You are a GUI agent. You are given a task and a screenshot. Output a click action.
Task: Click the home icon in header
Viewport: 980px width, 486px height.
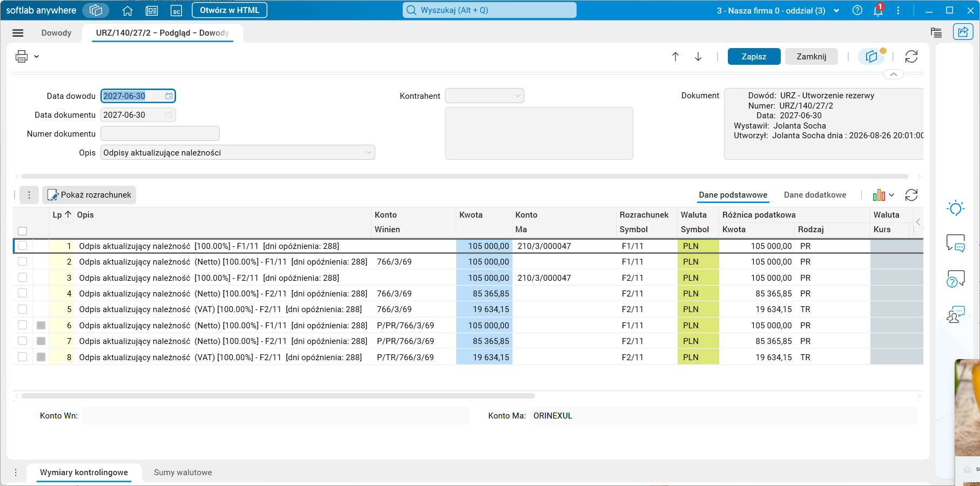(x=127, y=11)
